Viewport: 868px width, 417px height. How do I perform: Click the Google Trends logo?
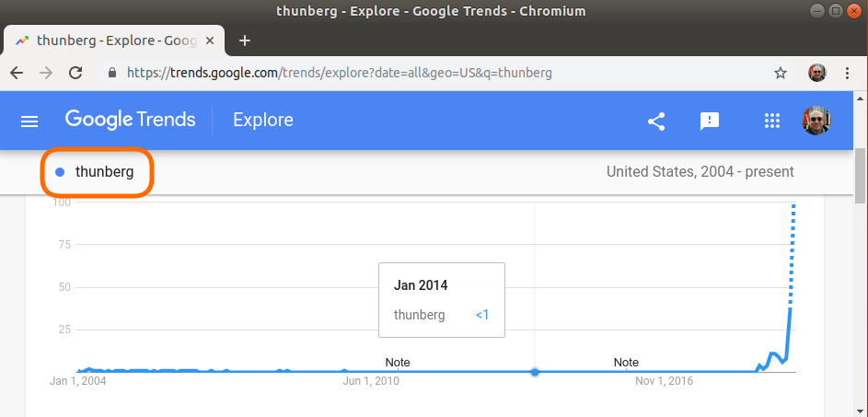[x=130, y=120]
